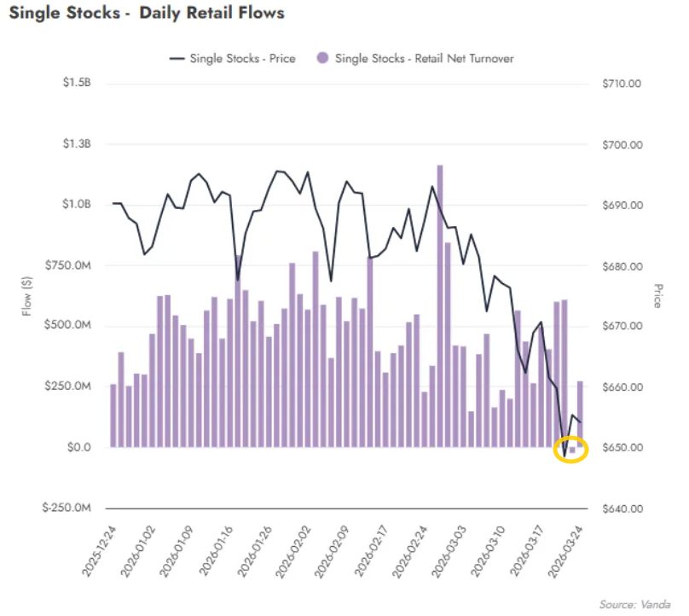Click the 'Price' right axis title
The image size is (689, 616).
[659, 294]
